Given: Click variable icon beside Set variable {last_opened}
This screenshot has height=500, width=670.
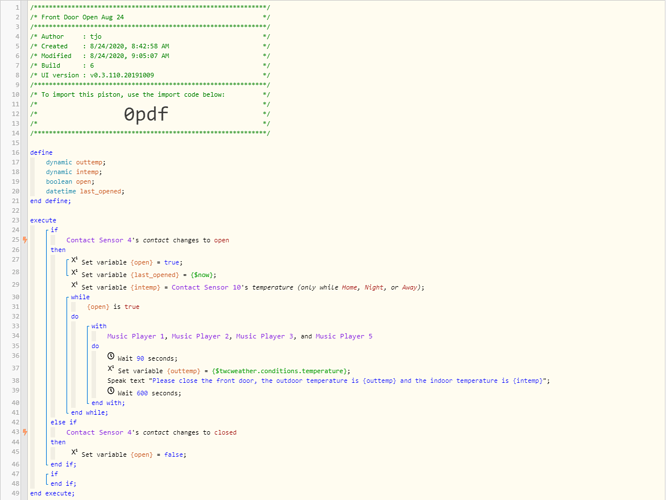Looking at the screenshot, I should (x=74, y=272).
